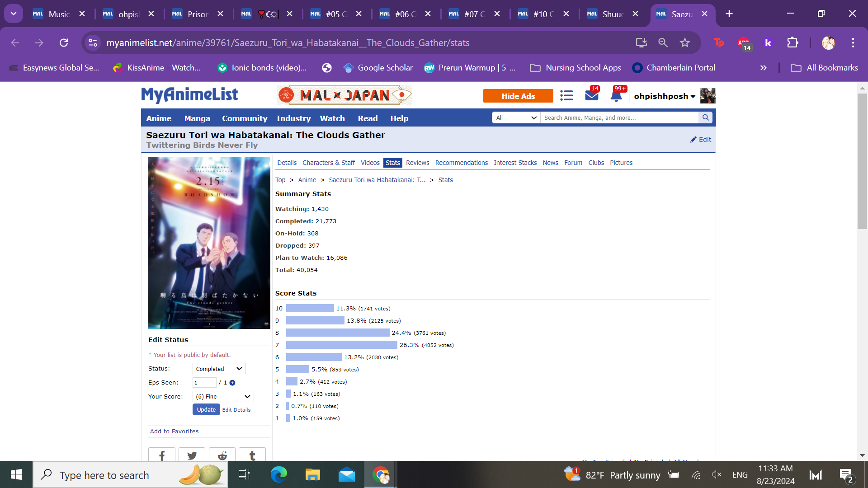Open the Characters & Staff tab
Viewport: 868px width, 488px height.
coord(329,163)
